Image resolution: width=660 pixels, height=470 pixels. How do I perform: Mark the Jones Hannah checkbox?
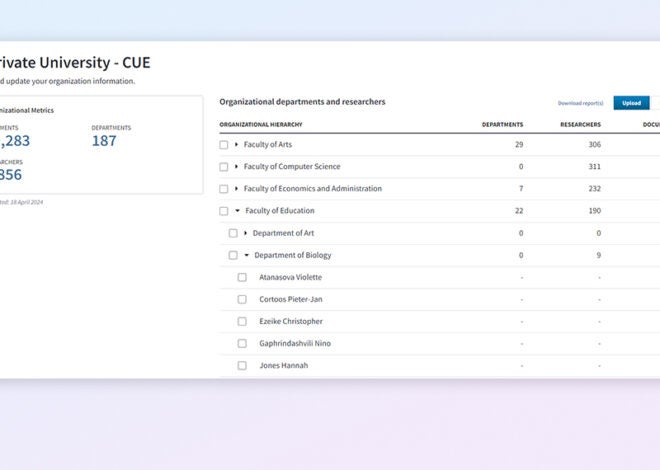click(242, 365)
